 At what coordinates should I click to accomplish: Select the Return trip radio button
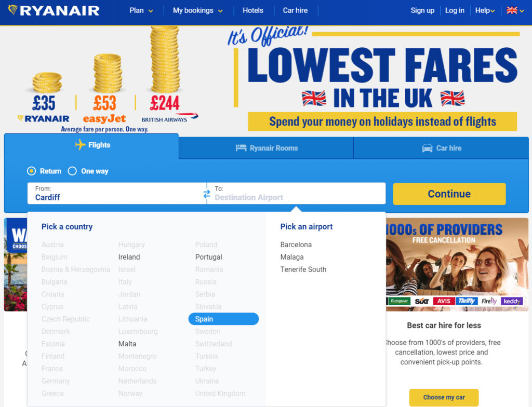pos(32,171)
